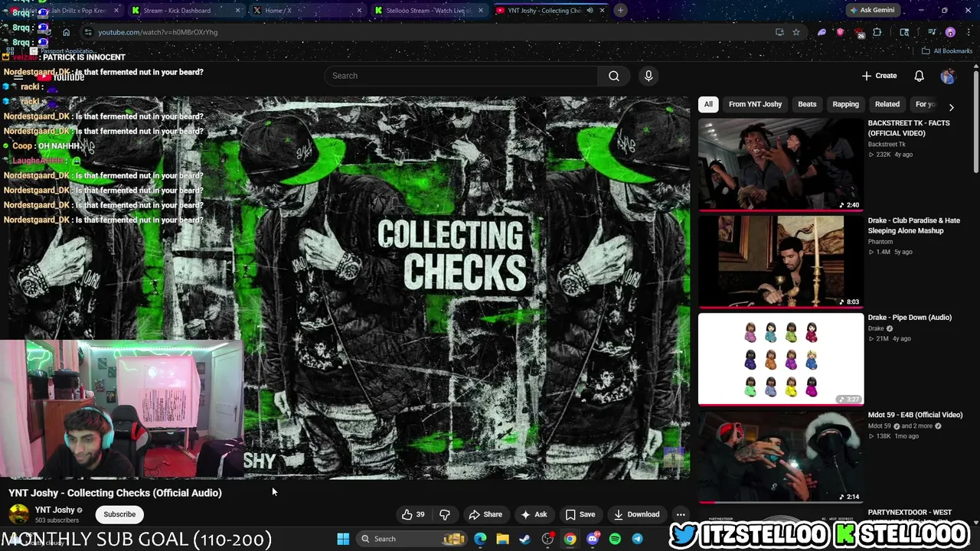Like the video with thumbs up
Screen dimensions: 980x551
[413, 514]
